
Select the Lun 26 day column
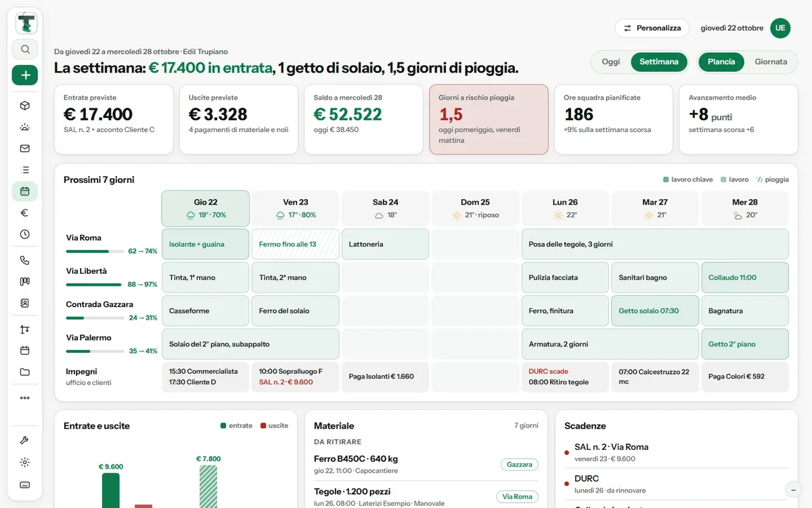coord(565,209)
